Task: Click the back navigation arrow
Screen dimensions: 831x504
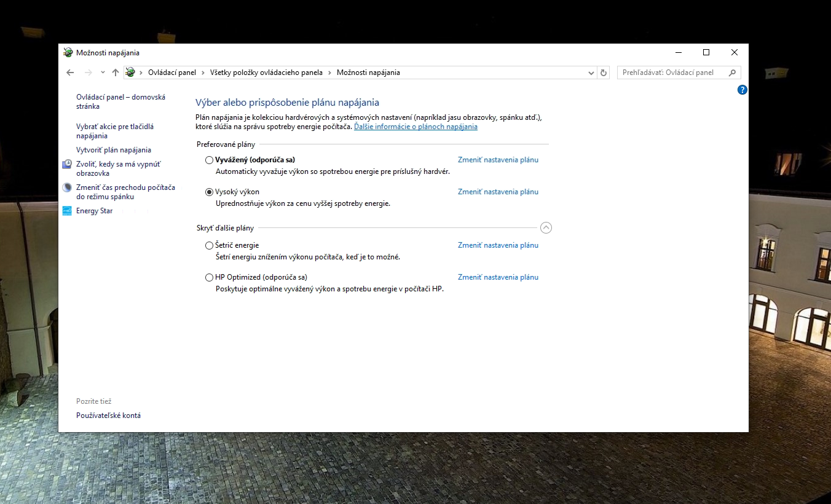Action: pyautogui.click(x=70, y=73)
